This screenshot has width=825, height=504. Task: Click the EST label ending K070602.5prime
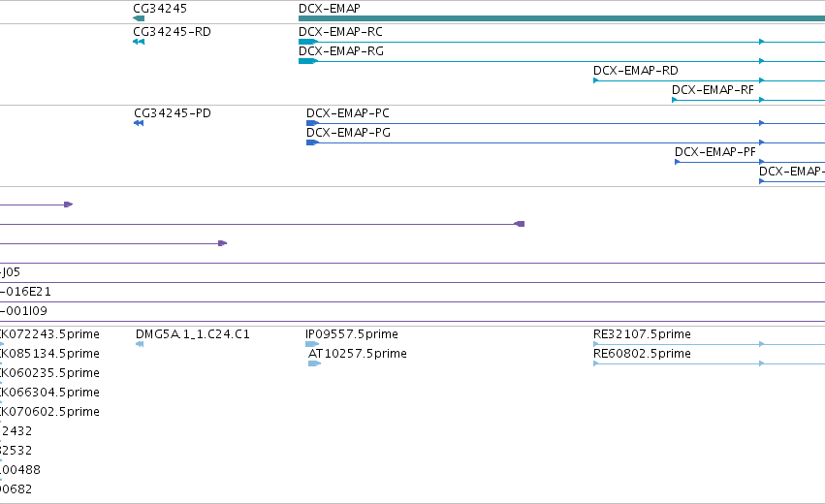(x=49, y=411)
